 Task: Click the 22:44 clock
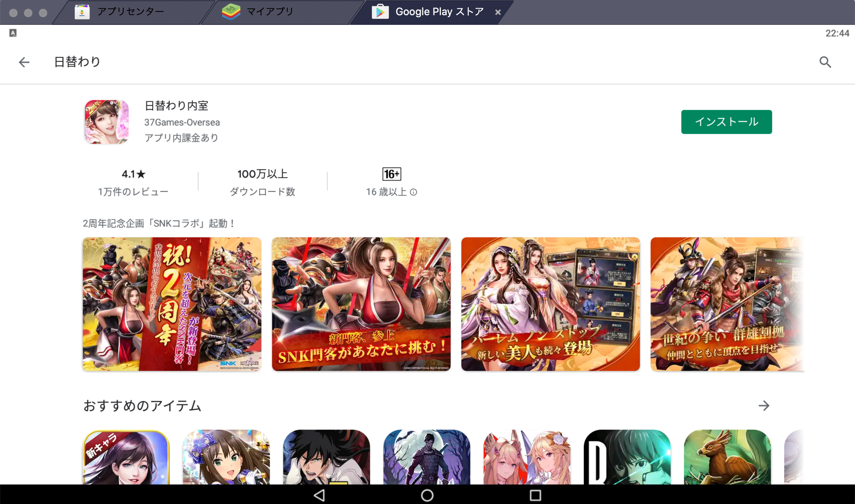pyautogui.click(x=837, y=33)
